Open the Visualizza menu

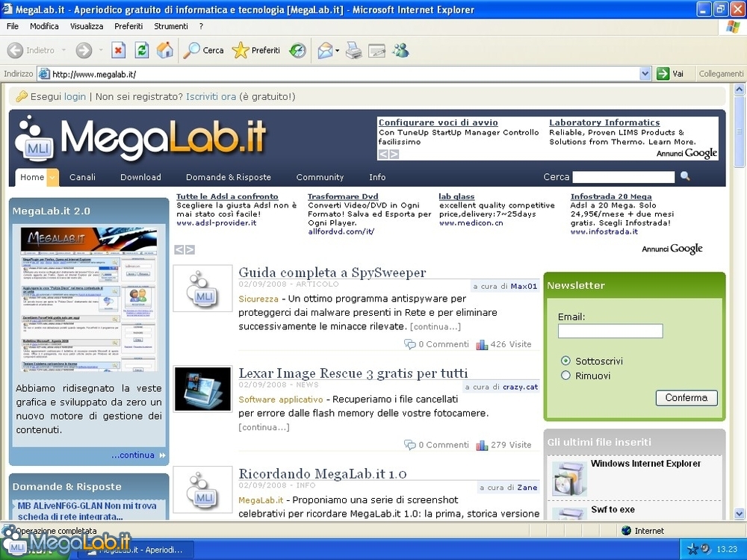coord(87,26)
